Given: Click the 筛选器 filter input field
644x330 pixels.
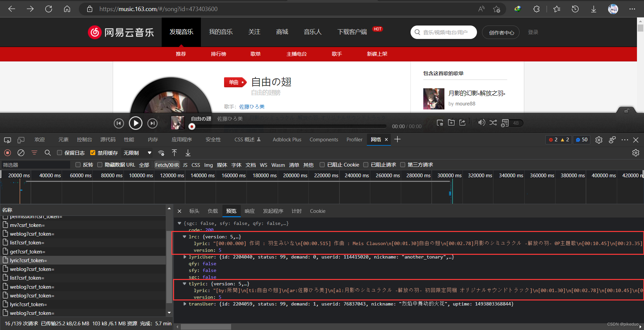Looking at the screenshot, I should [36, 165].
